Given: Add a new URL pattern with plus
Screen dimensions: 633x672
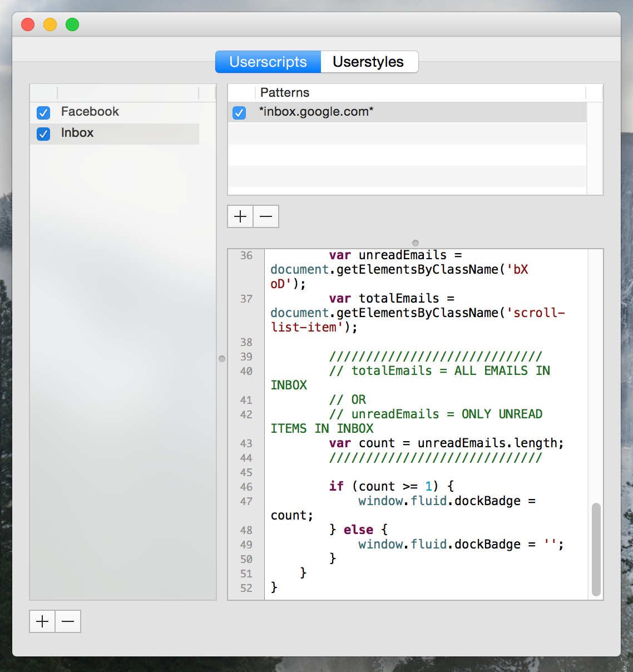Looking at the screenshot, I should click(x=240, y=216).
